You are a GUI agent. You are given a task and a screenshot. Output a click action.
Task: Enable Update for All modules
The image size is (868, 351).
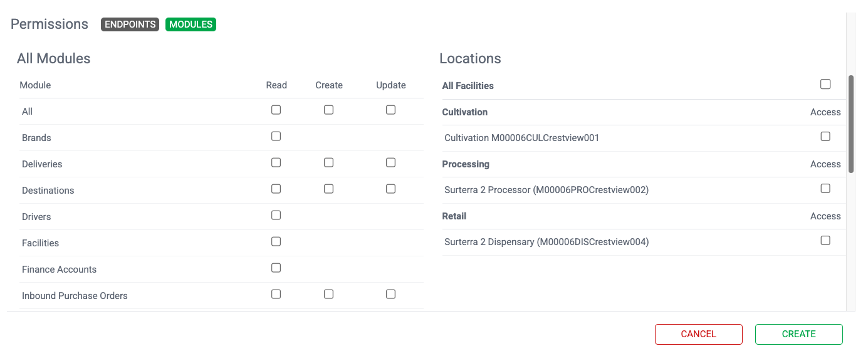pos(390,110)
